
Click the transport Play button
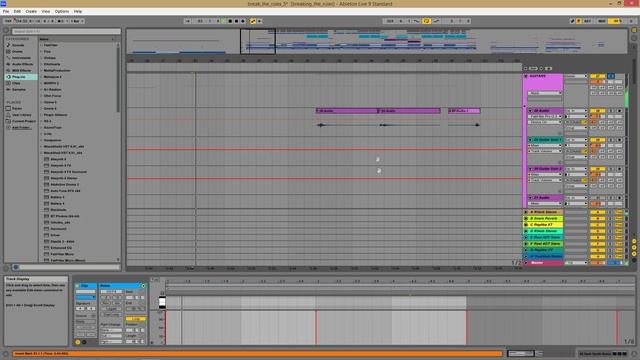pos(223,21)
